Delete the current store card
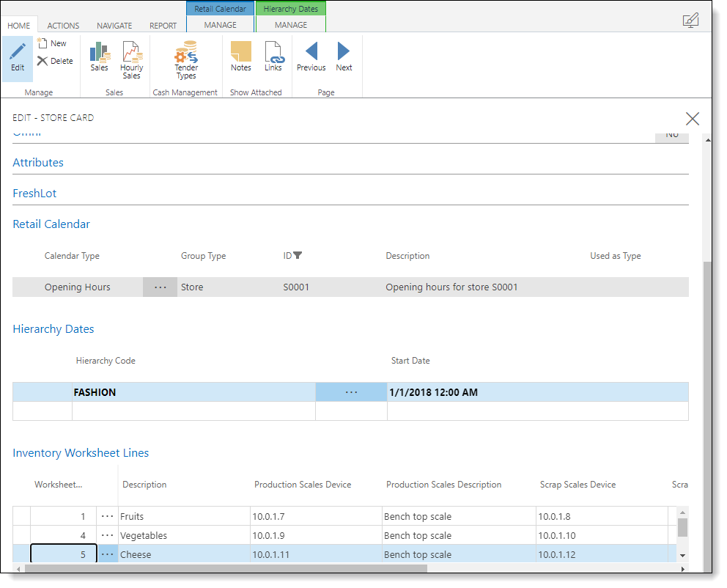The image size is (727, 588). point(55,61)
